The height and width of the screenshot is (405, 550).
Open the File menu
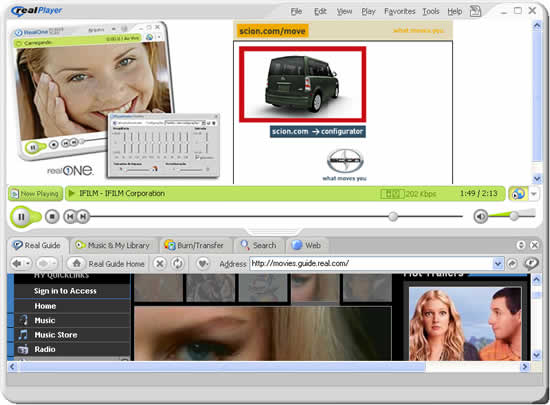(296, 12)
